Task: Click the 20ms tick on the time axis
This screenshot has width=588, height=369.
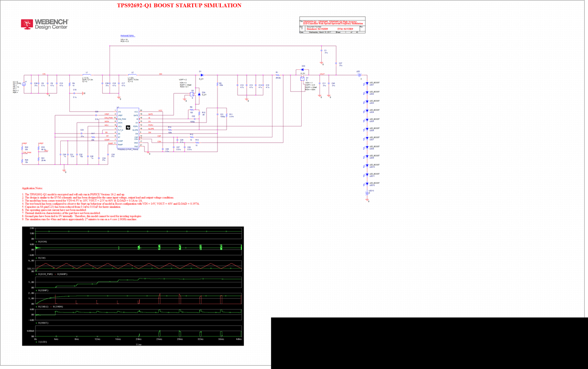Action: coord(139,339)
